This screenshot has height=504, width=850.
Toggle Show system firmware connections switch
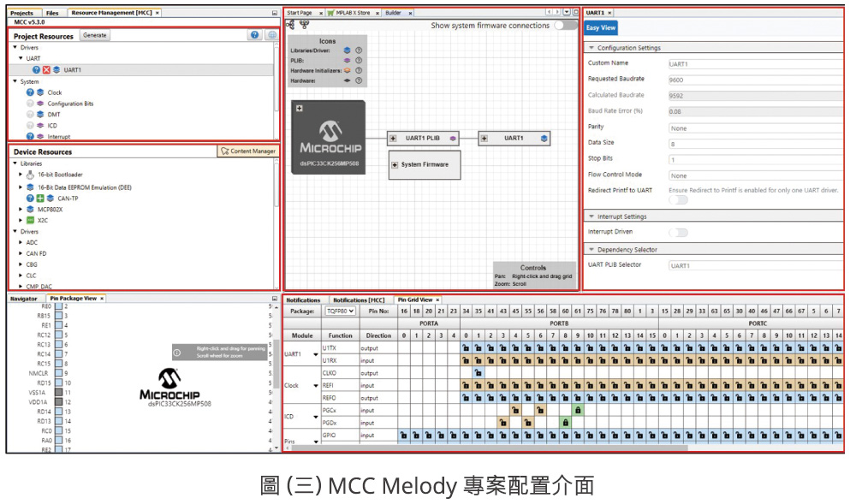click(565, 26)
